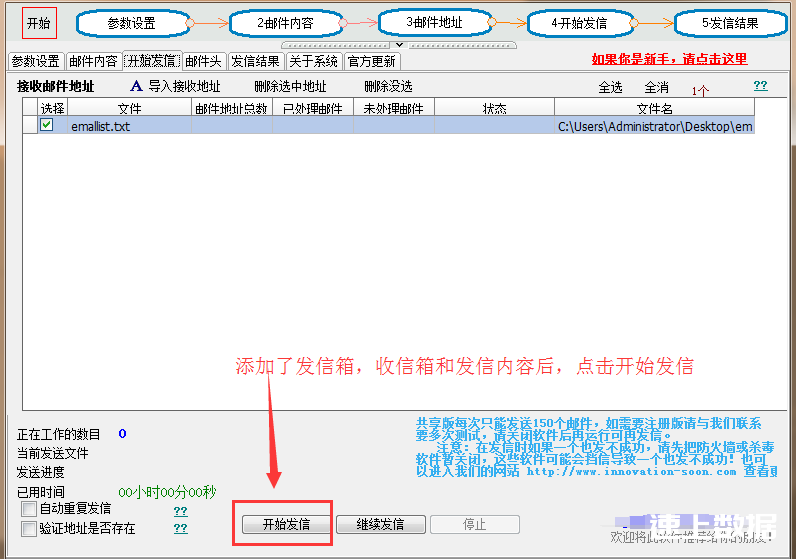Click 导入接收地址 to import addresses
This screenshot has height=559, width=796.
(x=184, y=86)
